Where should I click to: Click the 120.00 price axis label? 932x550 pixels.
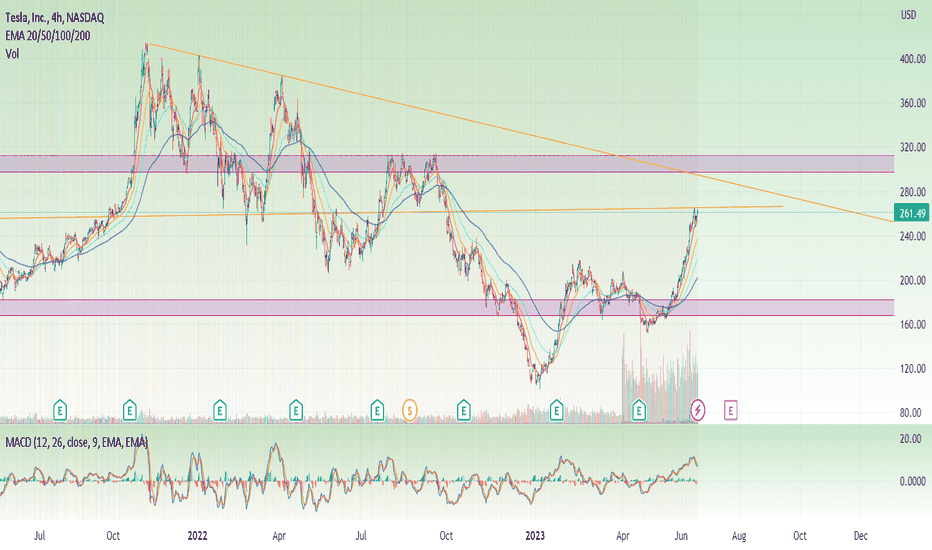click(912, 369)
